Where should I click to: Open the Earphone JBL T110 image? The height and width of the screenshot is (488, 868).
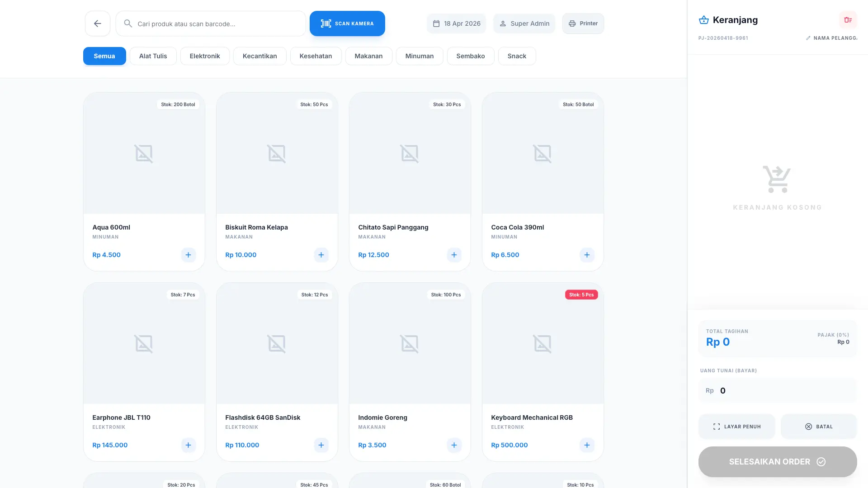tap(144, 343)
